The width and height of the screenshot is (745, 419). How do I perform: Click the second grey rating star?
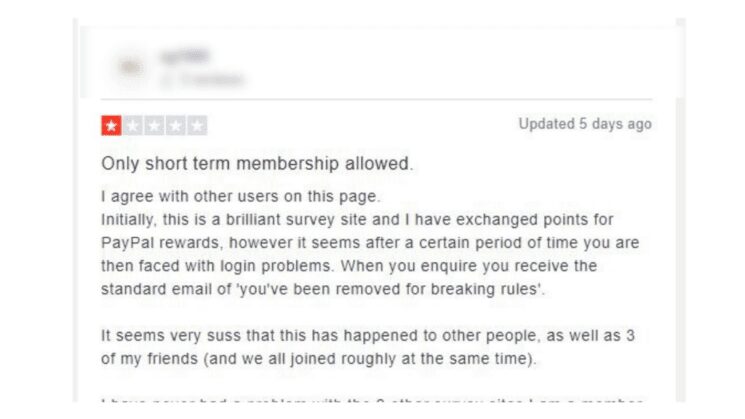click(133, 126)
